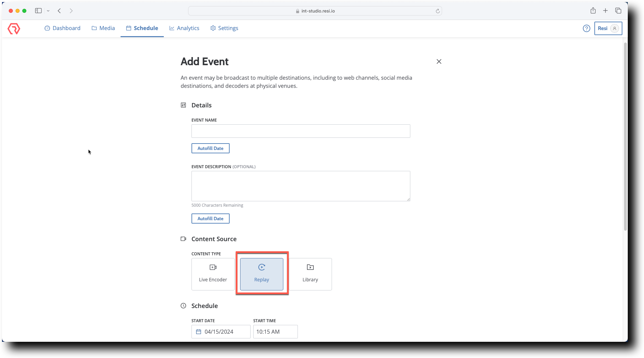The width and height of the screenshot is (644, 358).
Task: Open the sidebar dropdown chevron in Safari toolbar
Action: coord(48,10)
